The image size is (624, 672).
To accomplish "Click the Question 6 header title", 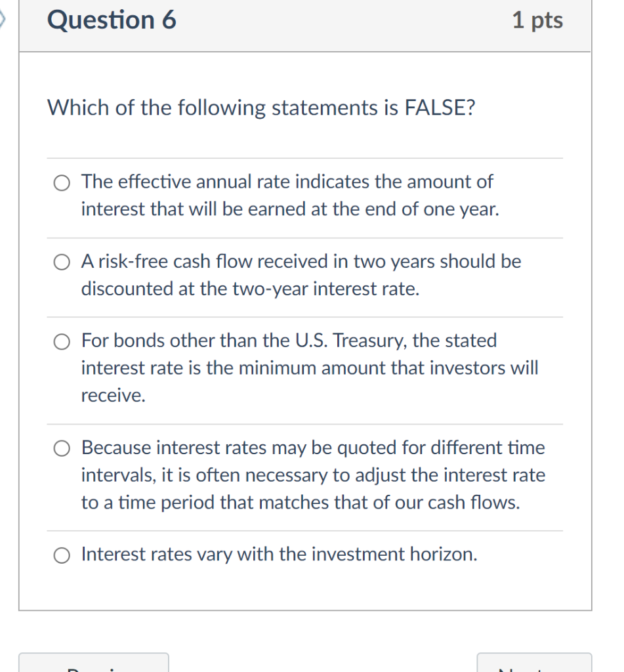I will [112, 21].
